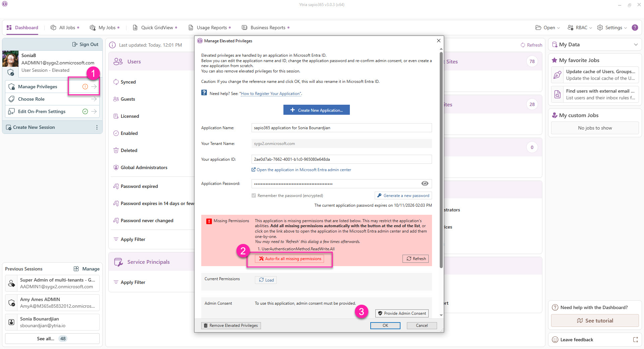Click the Service Principals panel icon

118,262
